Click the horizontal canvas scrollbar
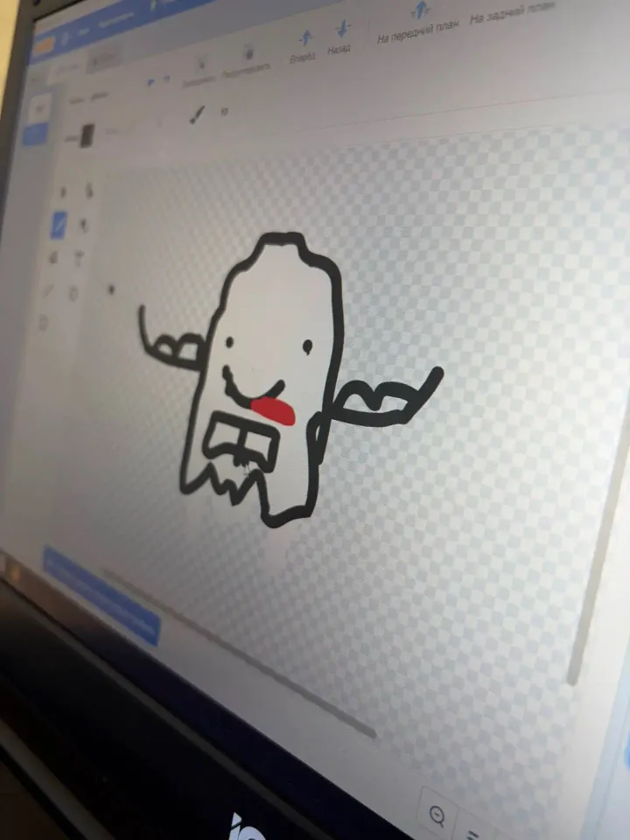The height and width of the screenshot is (840, 630). (239, 653)
